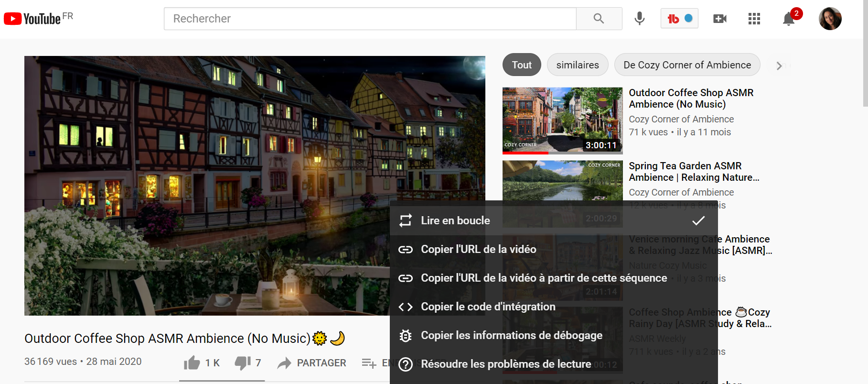868x384 pixels.
Task: Open the YouTube apps grid
Action: click(754, 19)
